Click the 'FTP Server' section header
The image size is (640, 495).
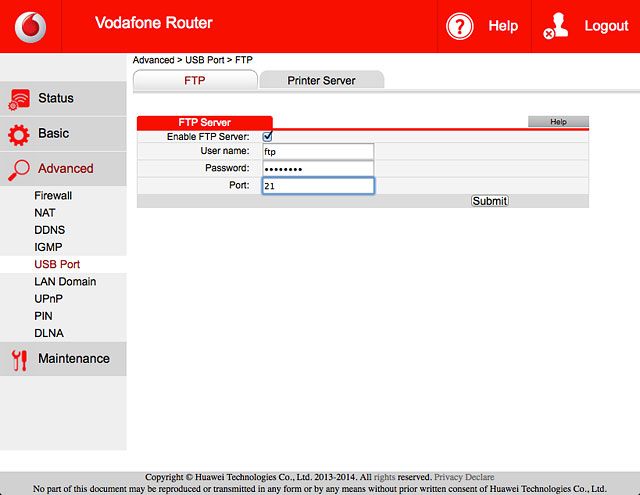(x=204, y=122)
